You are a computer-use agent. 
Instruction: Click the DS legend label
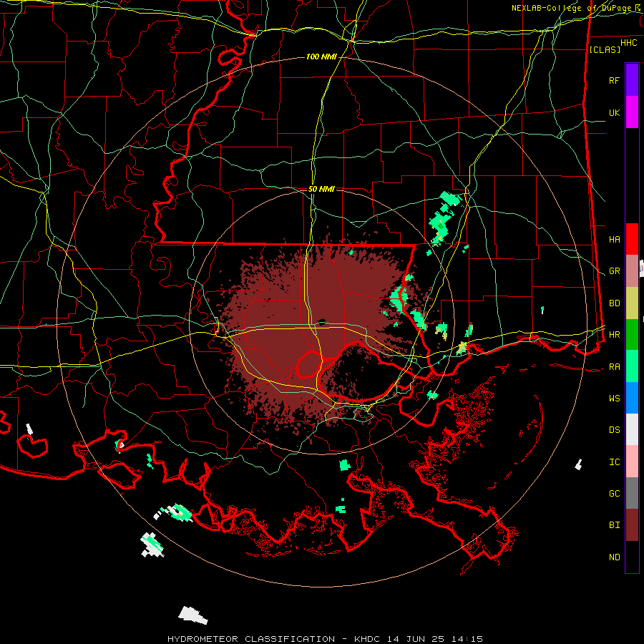point(614,429)
